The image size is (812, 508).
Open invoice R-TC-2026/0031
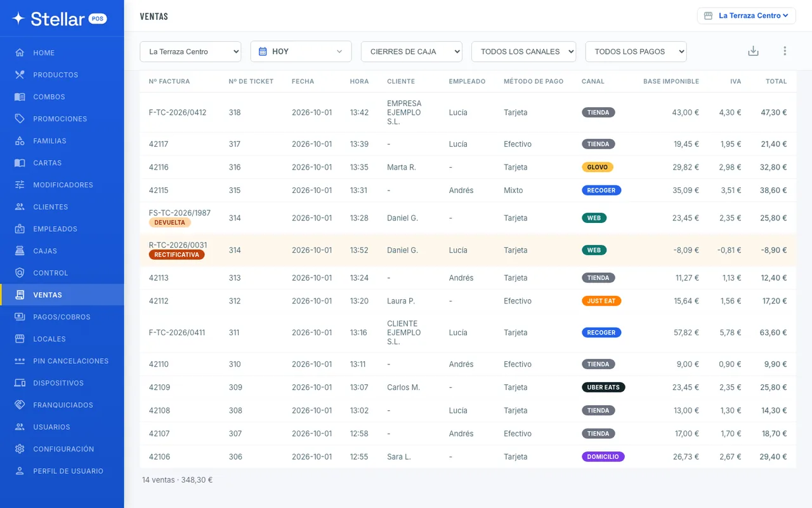coord(178,245)
